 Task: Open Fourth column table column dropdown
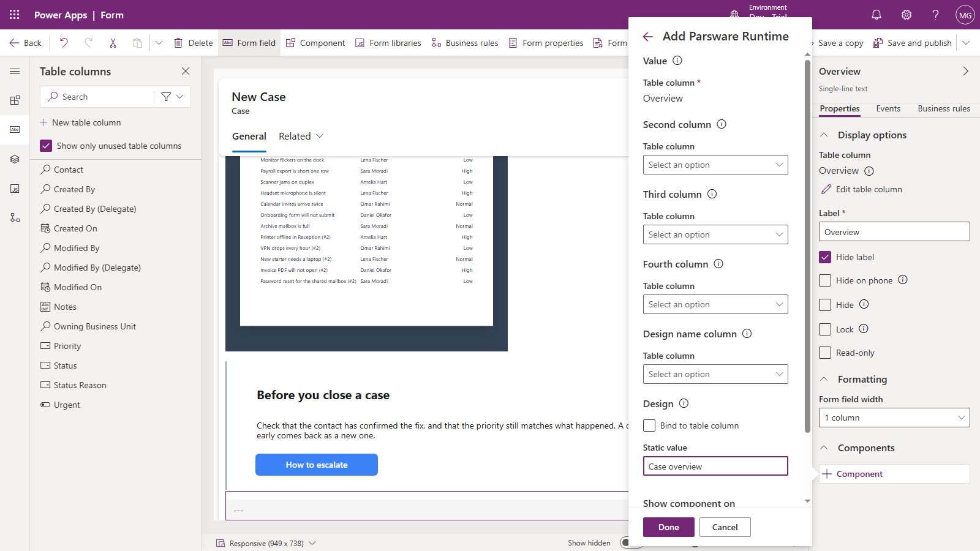[715, 304]
